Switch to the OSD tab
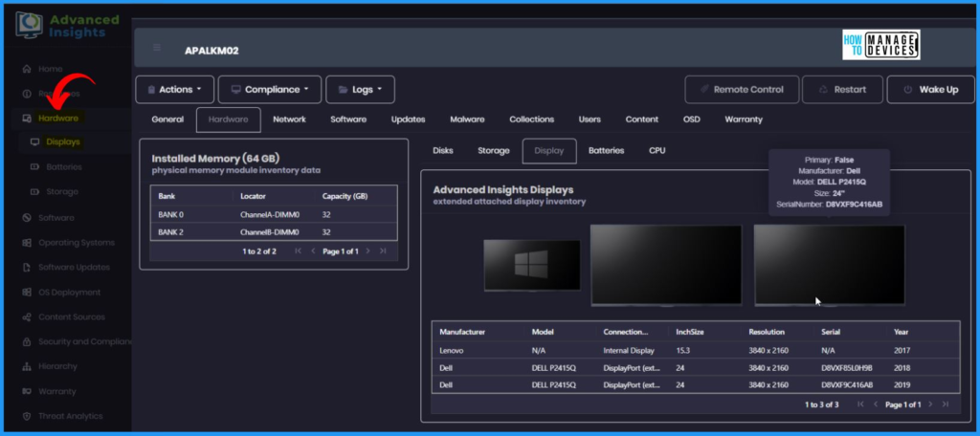980x436 pixels. coord(691,120)
